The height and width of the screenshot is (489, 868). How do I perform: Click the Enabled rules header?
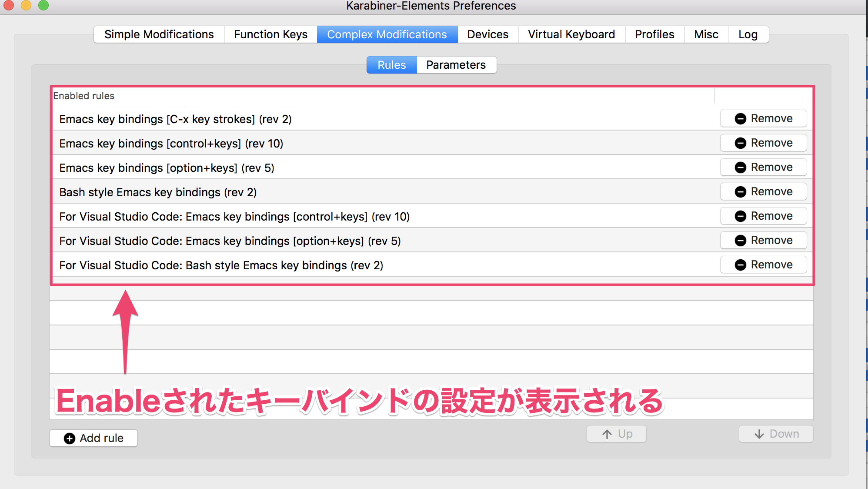click(x=83, y=96)
